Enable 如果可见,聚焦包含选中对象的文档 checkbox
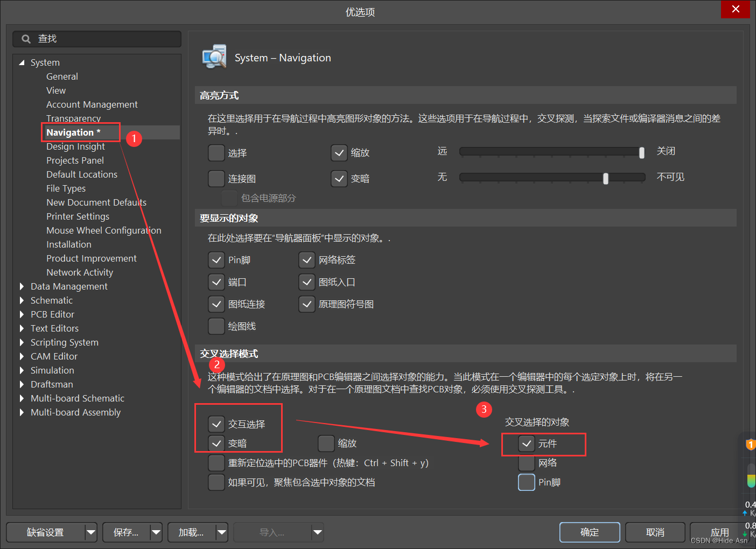Viewport: 756px width, 549px height. pos(216,482)
